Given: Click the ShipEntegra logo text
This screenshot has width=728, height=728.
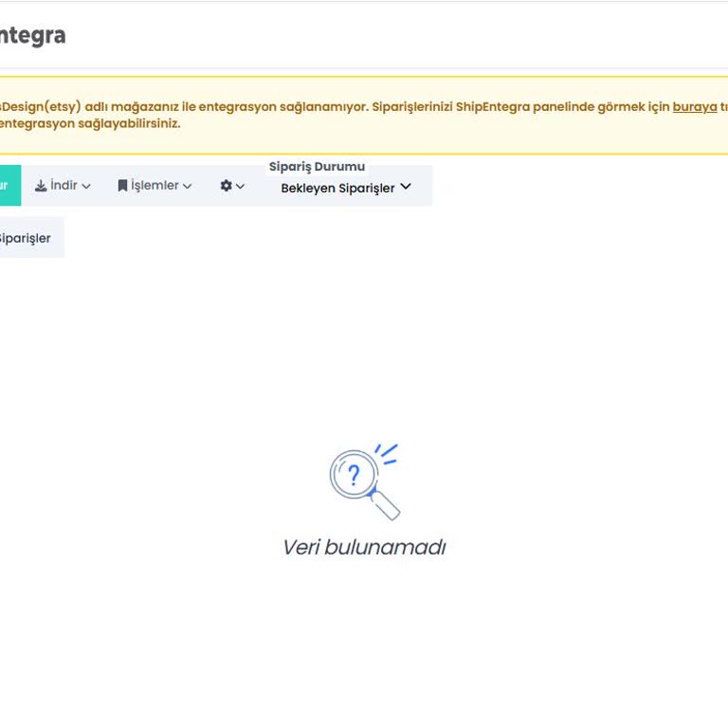Looking at the screenshot, I should [32, 35].
